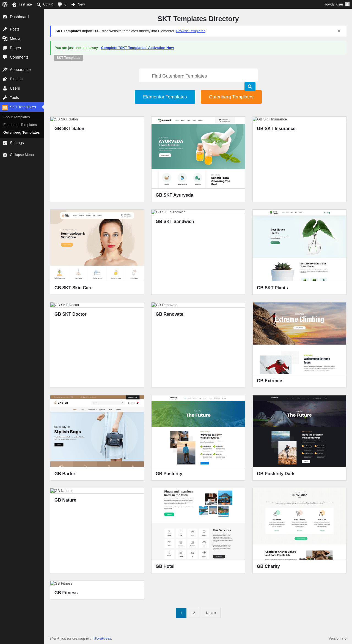352x644 pixels.
Task: Select current page 1 in pagination
Action: pyautogui.click(x=181, y=613)
